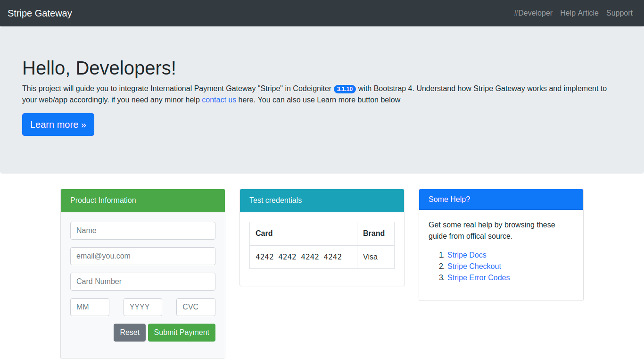Click the 'Hello, Developers!' heading
644x359 pixels.
(x=99, y=68)
